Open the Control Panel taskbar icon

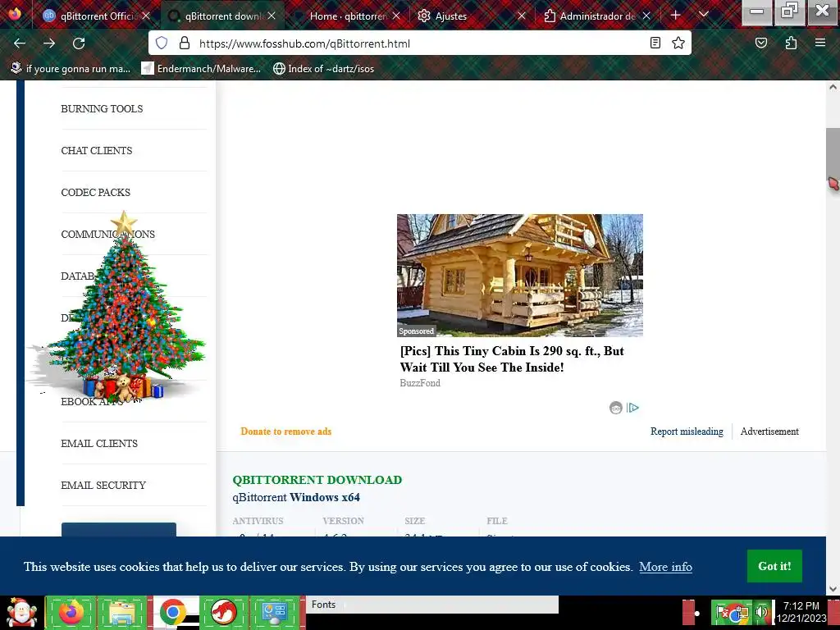(x=275, y=613)
